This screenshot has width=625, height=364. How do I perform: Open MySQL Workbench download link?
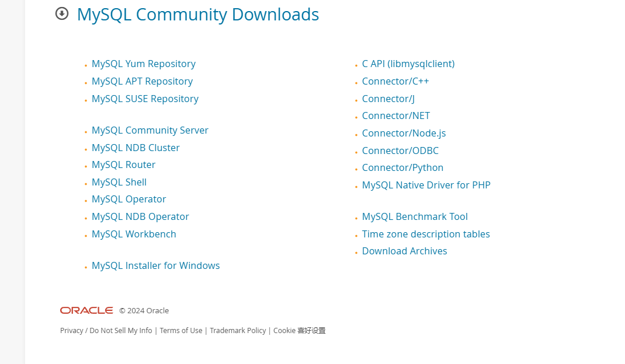pos(134,234)
